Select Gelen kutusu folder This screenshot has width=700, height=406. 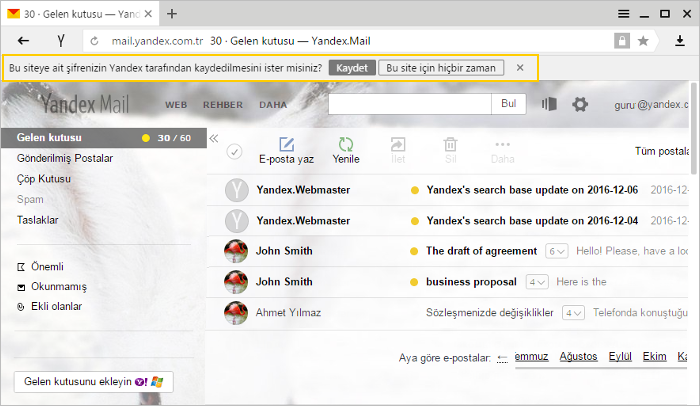[104, 138]
